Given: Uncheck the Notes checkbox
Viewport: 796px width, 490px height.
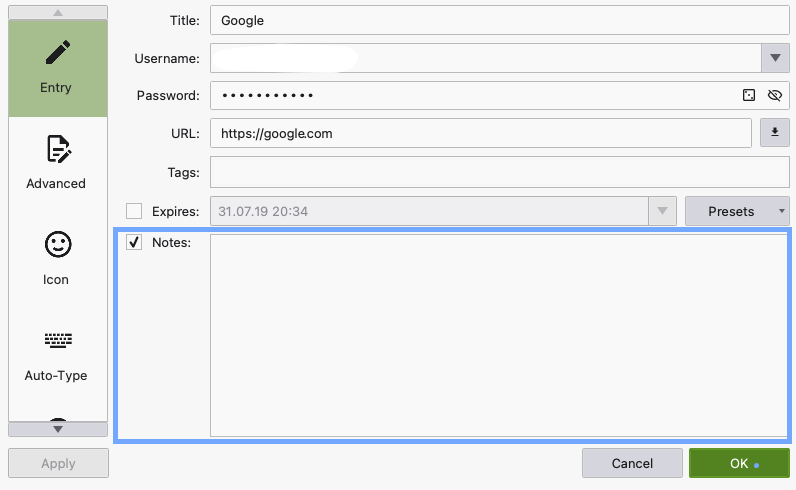Looking at the screenshot, I should (x=134, y=242).
